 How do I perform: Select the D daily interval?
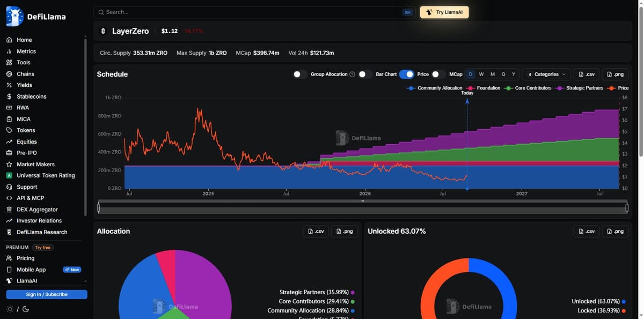click(471, 75)
